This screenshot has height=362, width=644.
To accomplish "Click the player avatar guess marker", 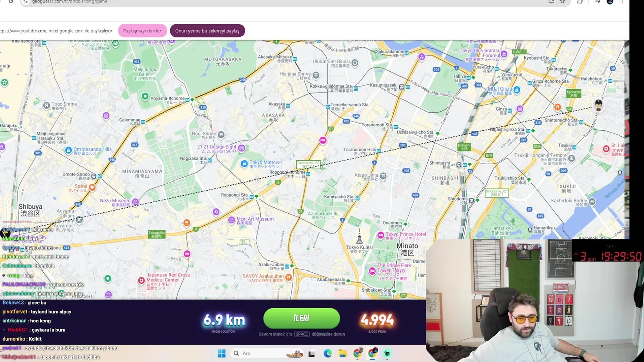I will [598, 105].
